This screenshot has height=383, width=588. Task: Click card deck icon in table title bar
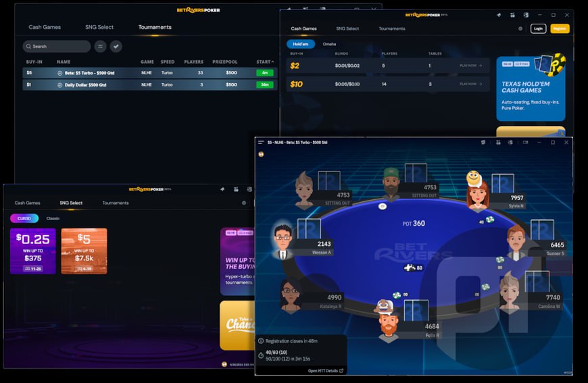(483, 143)
